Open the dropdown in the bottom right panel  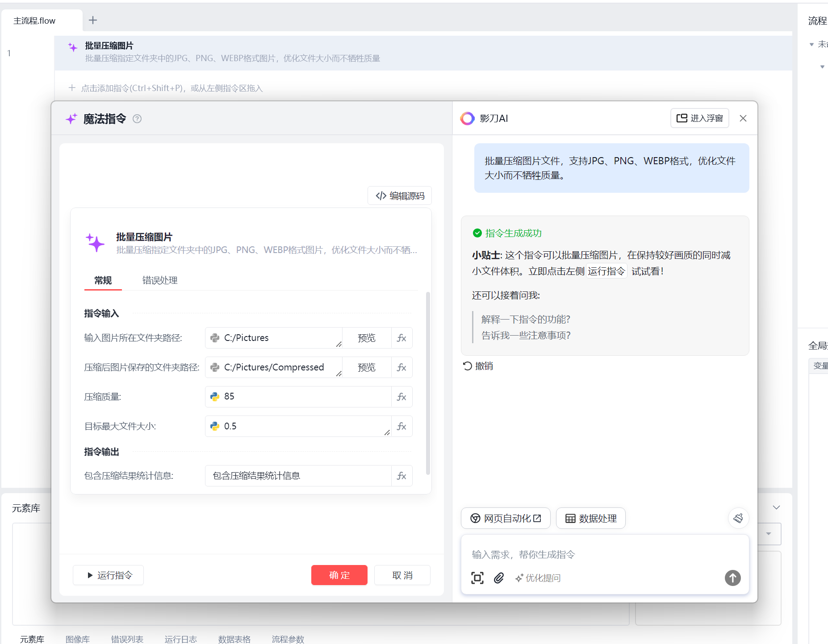769,534
